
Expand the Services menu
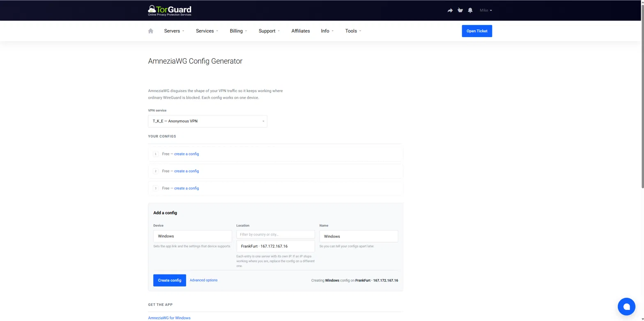[207, 31]
